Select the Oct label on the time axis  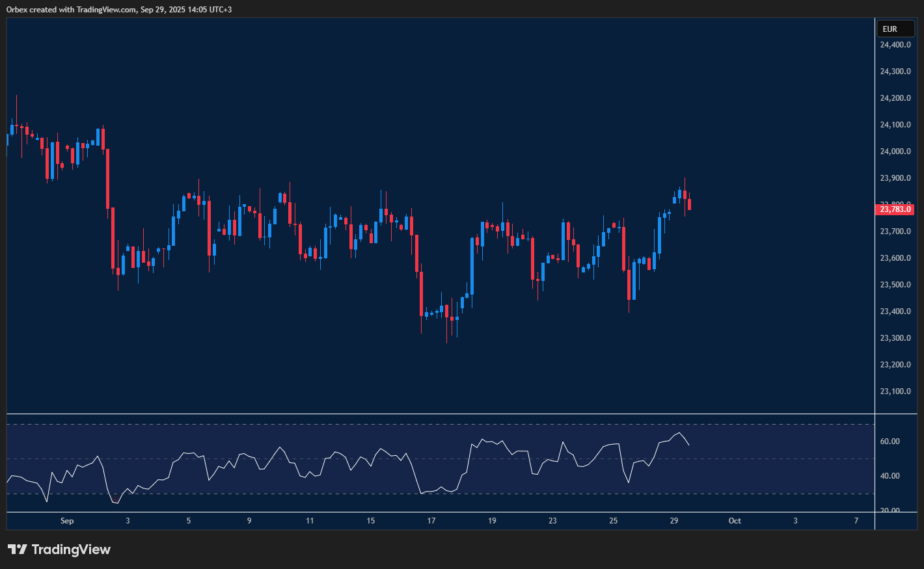click(735, 521)
